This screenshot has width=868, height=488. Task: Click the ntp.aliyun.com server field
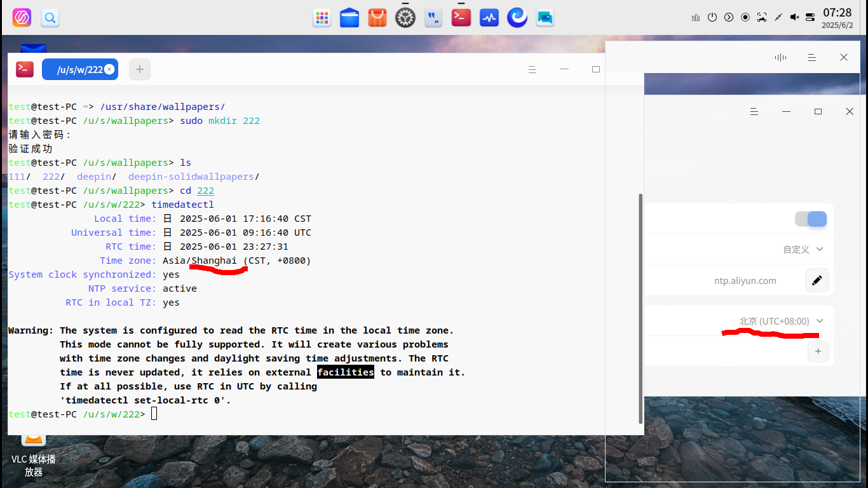click(x=745, y=281)
